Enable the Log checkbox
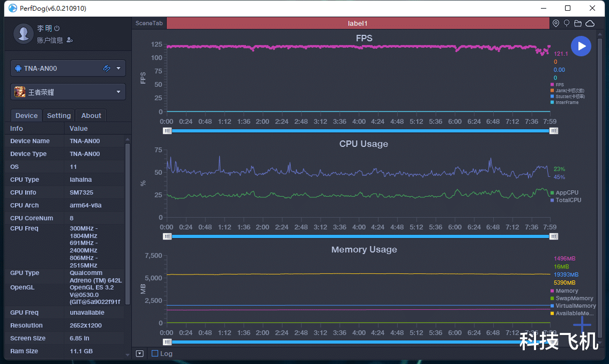 pyautogui.click(x=155, y=353)
